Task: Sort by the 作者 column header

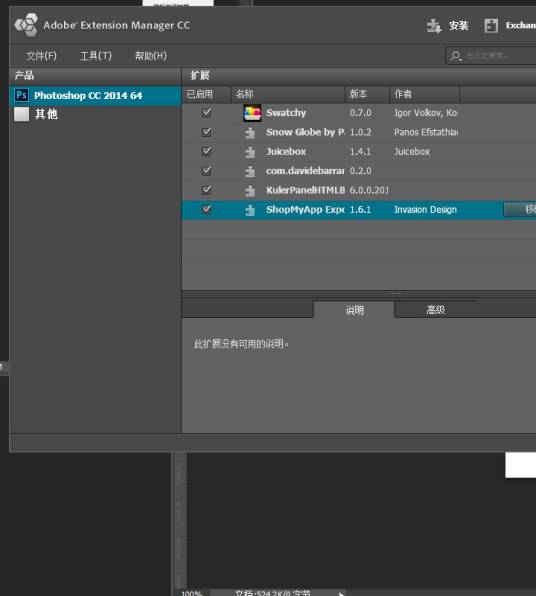Action: click(x=425, y=94)
